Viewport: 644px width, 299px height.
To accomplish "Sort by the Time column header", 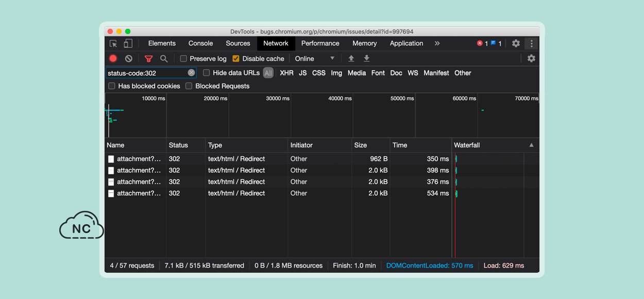I will click(420, 145).
